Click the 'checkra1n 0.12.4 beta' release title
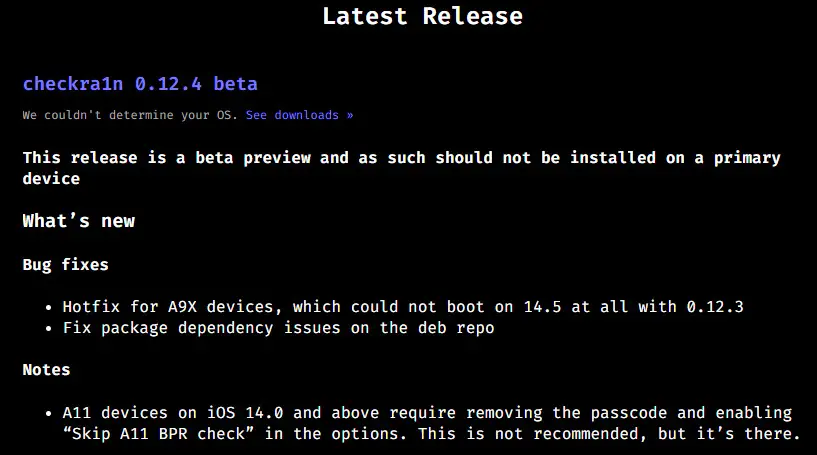 140,84
